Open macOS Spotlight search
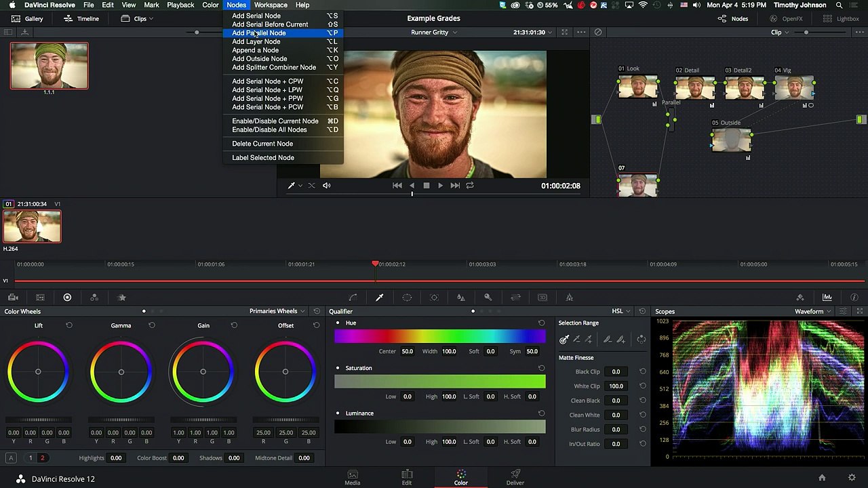 (x=839, y=5)
